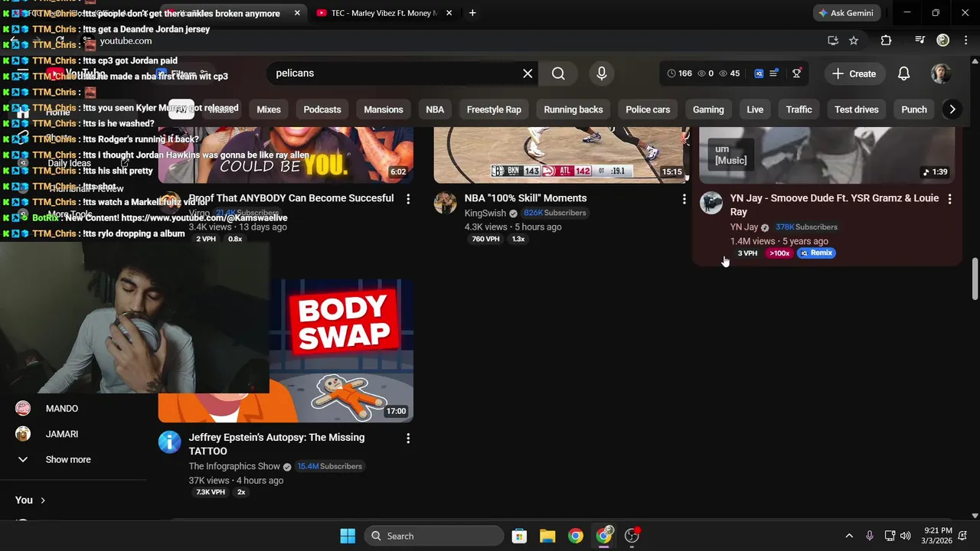
Task: Open the Chrome extensions puzzle icon
Action: 886,41
